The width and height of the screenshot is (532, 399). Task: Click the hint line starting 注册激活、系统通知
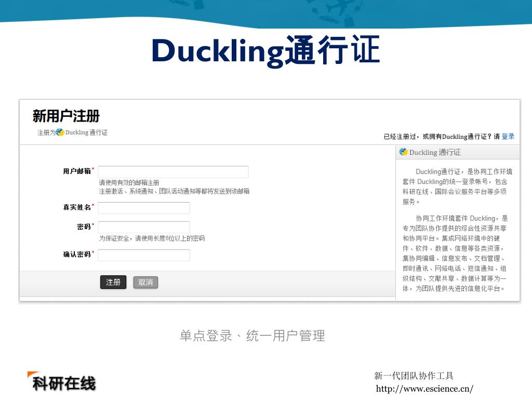(x=174, y=191)
